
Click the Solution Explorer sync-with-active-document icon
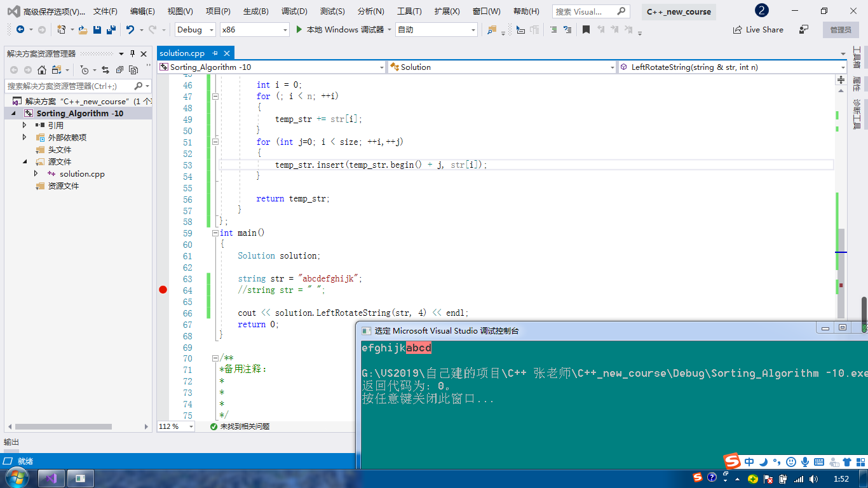[x=105, y=70]
